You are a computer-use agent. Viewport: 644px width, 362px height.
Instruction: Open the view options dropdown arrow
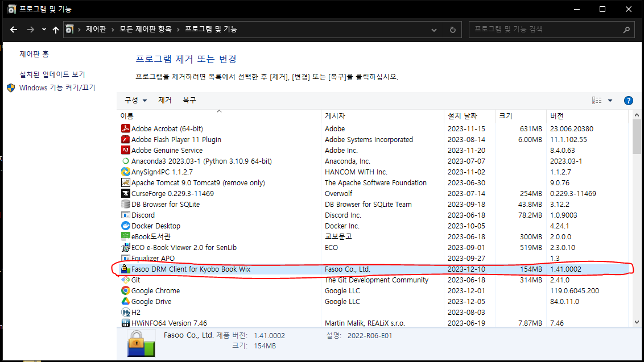610,101
